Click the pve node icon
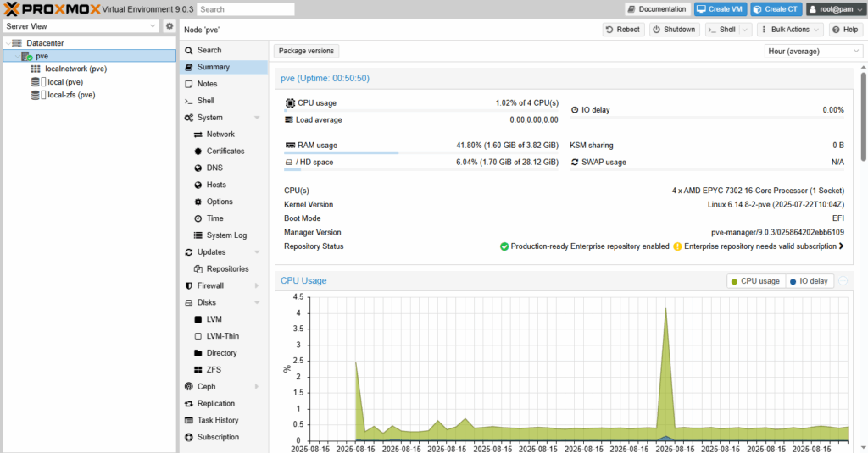The width and height of the screenshot is (868, 453). [26, 56]
